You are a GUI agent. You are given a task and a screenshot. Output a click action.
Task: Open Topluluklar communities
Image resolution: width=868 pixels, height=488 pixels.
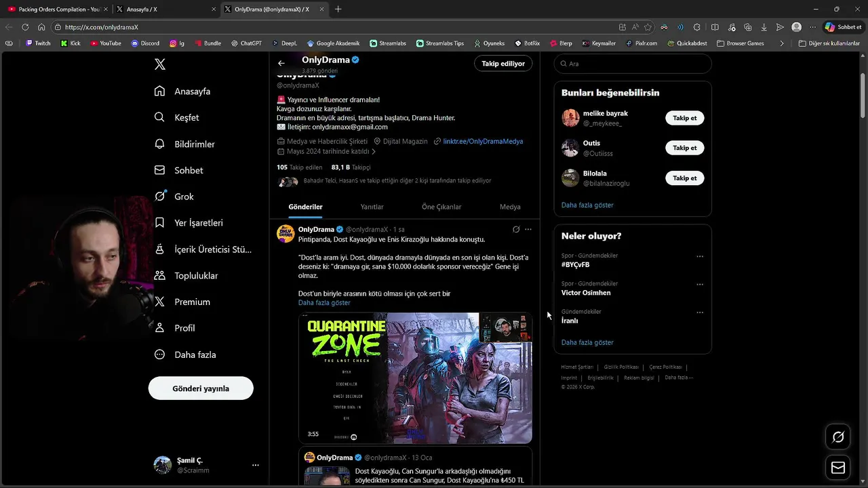coord(186,275)
